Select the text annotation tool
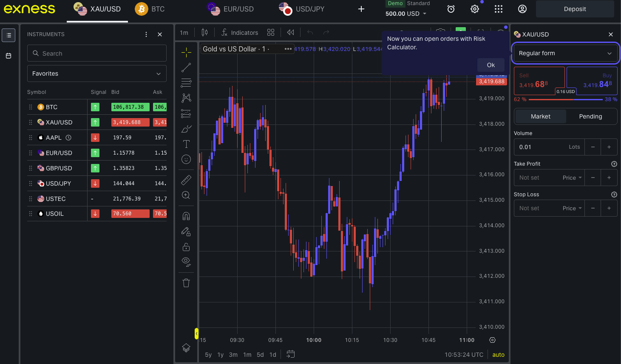The width and height of the screenshot is (621, 364). tap(186, 144)
